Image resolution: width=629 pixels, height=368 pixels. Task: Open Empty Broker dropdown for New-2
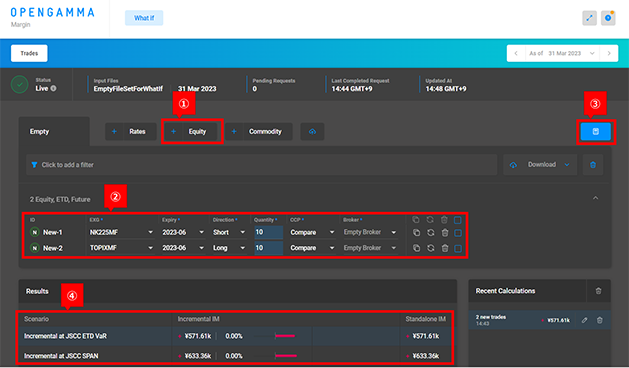coord(370,248)
